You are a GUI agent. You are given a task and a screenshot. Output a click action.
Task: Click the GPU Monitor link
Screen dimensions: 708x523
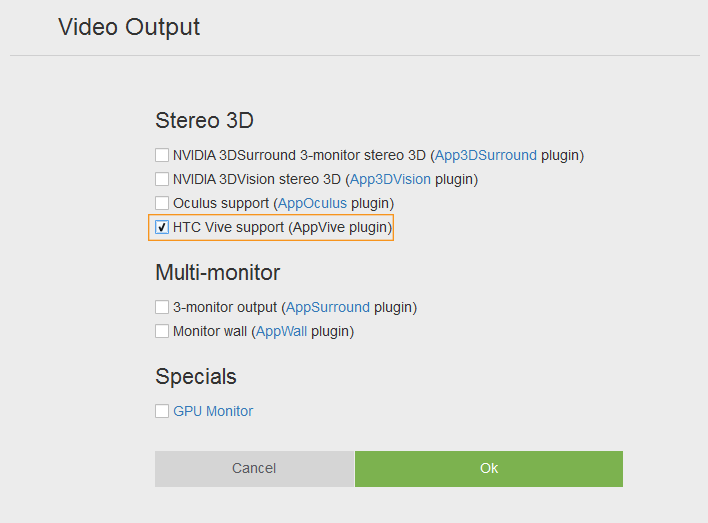point(213,411)
